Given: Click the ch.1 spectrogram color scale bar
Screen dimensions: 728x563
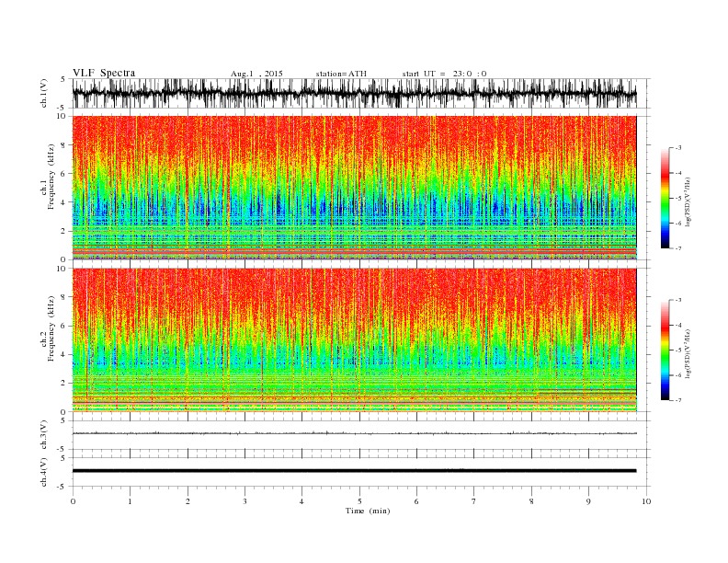Looking at the screenshot, I should pos(665,198).
